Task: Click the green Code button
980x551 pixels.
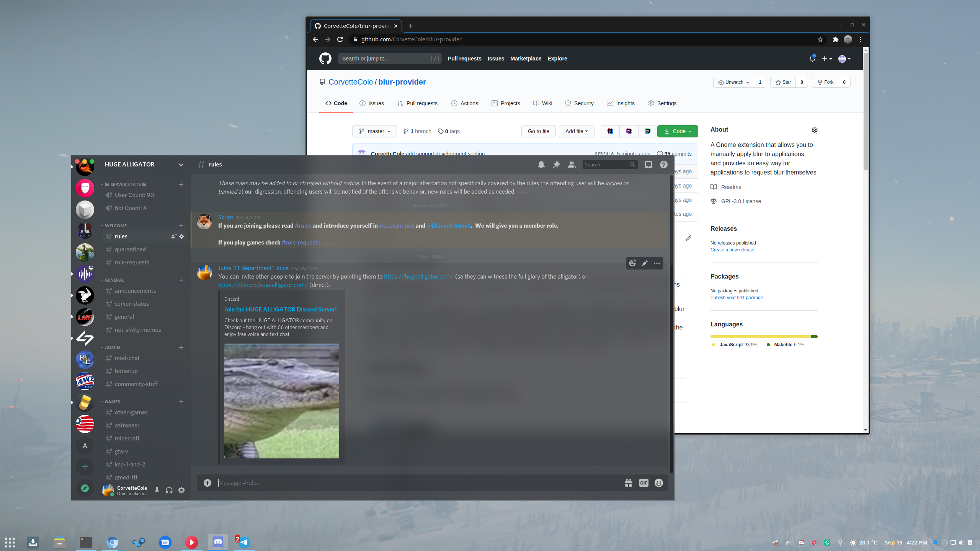Action: [677, 131]
